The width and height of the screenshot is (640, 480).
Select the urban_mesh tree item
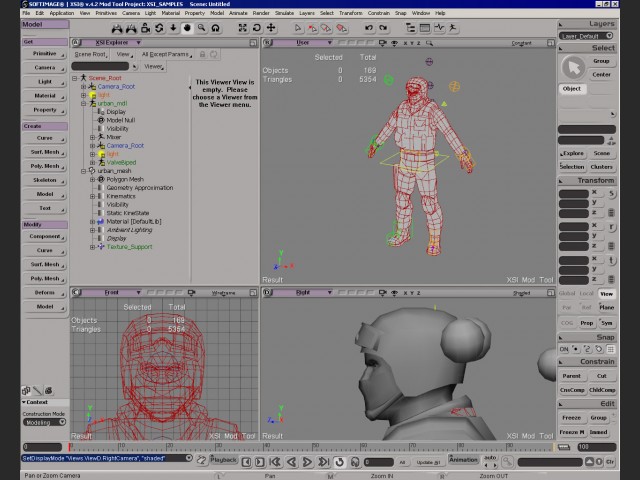(114, 171)
